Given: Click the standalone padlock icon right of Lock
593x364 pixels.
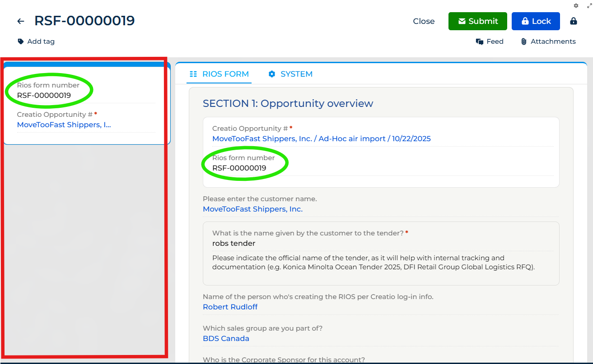Looking at the screenshot, I should click(x=574, y=21).
